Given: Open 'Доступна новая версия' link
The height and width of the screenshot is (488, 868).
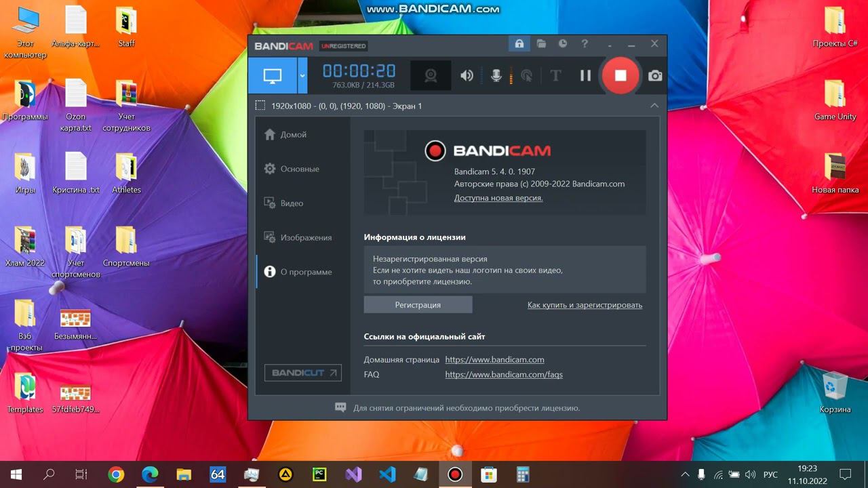Looking at the screenshot, I should [498, 198].
